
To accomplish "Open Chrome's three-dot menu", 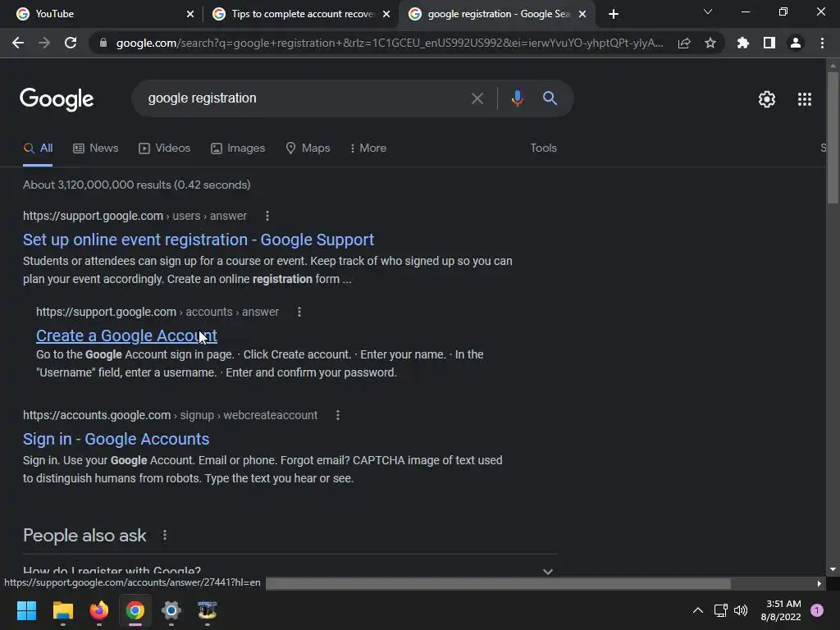I will point(822,43).
